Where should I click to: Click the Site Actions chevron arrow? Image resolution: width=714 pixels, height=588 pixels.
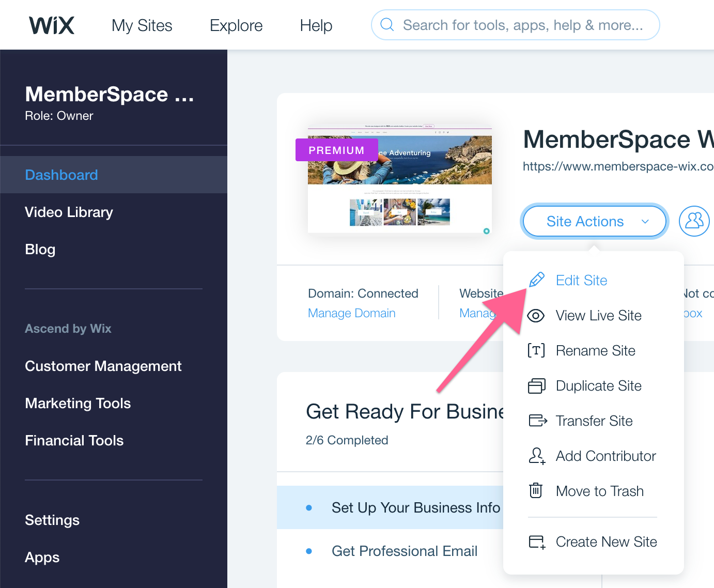(645, 222)
